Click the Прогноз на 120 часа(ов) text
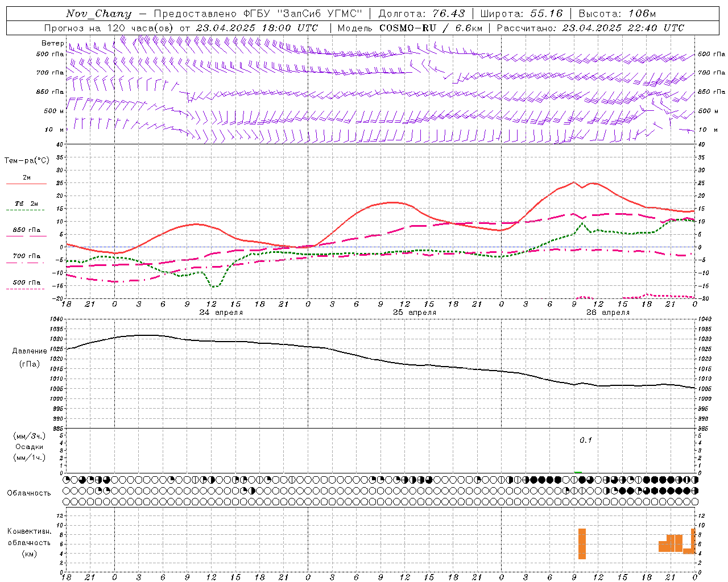This screenshot has height=582, width=728. click(109, 28)
